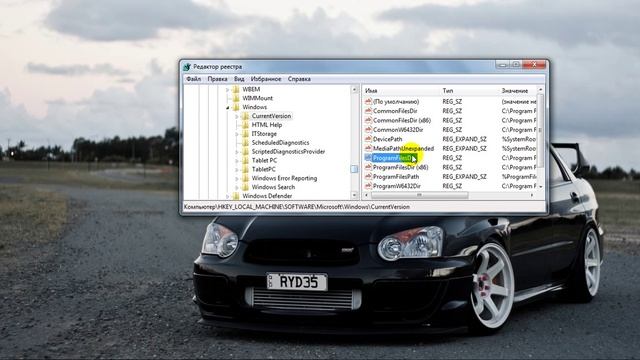Click the value list's scroll-right arrow
Image resolution: width=640 pixels, height=360 pixels.
coord(532,196)
